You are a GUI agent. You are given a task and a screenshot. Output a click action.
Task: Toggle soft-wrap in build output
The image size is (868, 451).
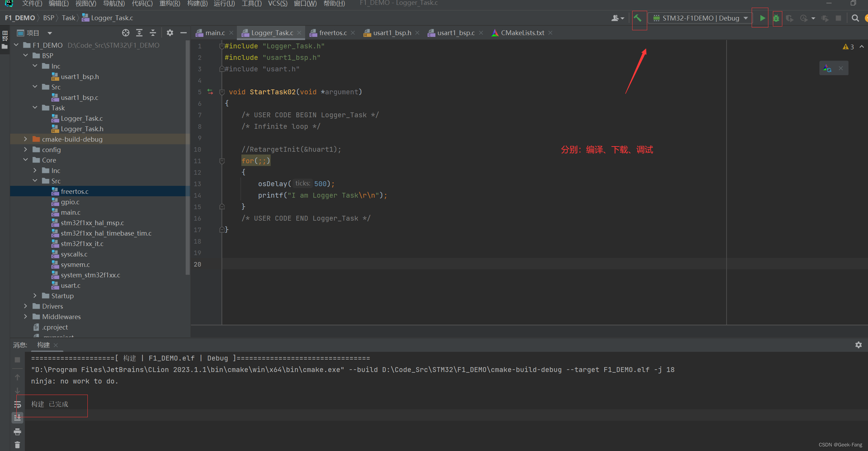coord(17,404)
